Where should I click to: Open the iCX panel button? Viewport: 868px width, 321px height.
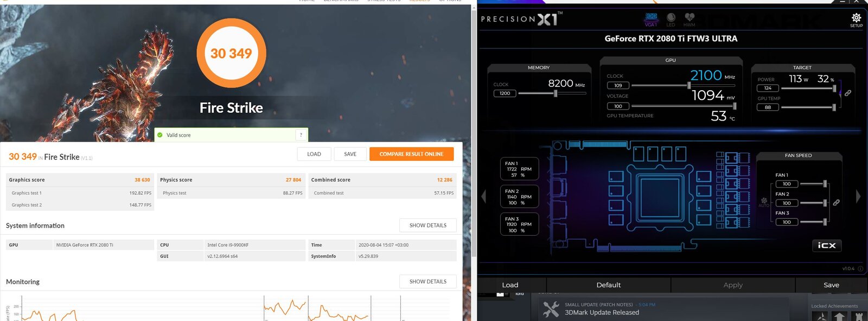(x=827, y=246)
